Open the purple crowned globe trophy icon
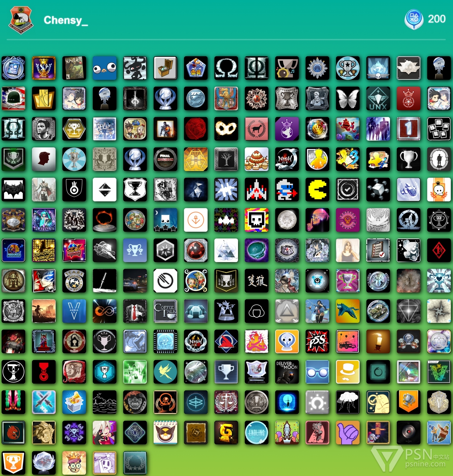 click(x=287, y=129)
